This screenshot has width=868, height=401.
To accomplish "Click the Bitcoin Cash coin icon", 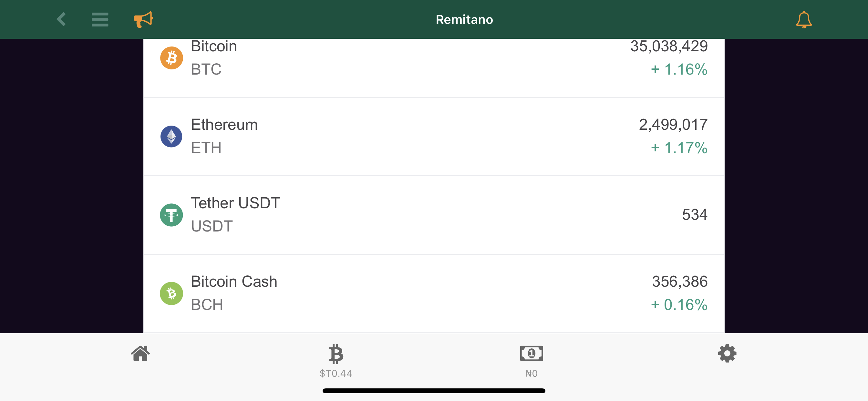I will click(x=172, y=293).
